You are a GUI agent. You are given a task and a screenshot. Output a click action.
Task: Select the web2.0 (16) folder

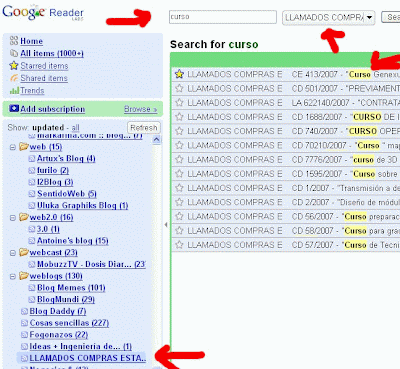[x=51, y=217]
